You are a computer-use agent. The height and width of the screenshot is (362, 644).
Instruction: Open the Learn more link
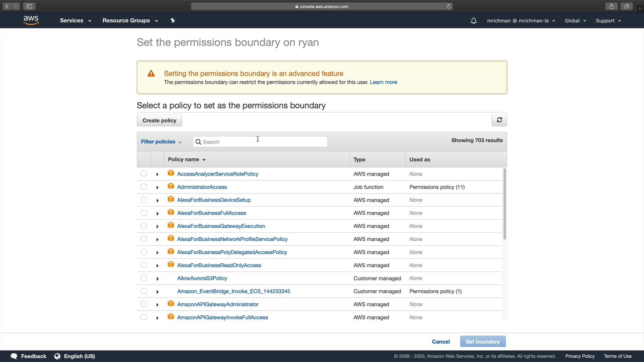383,82
